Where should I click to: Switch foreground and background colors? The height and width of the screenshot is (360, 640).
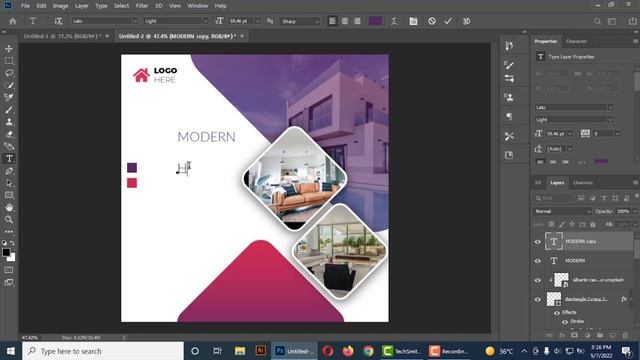tap(13, 243)
